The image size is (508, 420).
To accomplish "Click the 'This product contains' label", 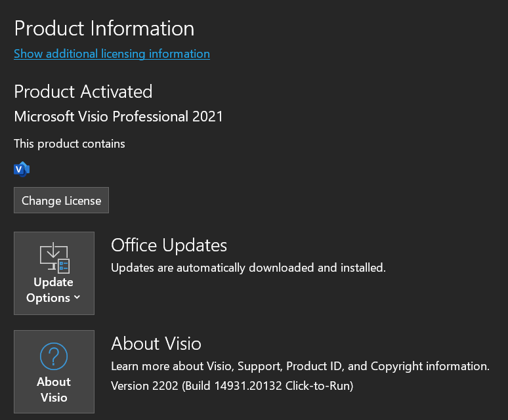I will pos(70,144).
